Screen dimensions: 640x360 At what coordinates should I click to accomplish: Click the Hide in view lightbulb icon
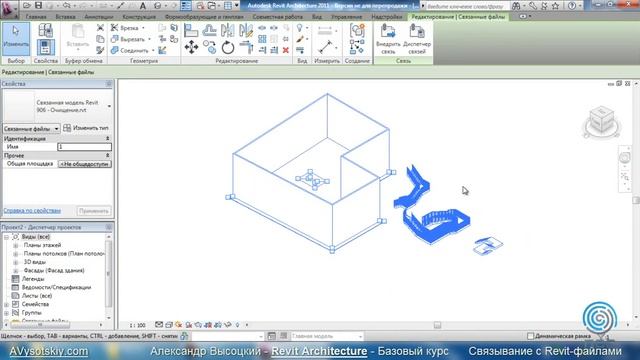(300, 28)
